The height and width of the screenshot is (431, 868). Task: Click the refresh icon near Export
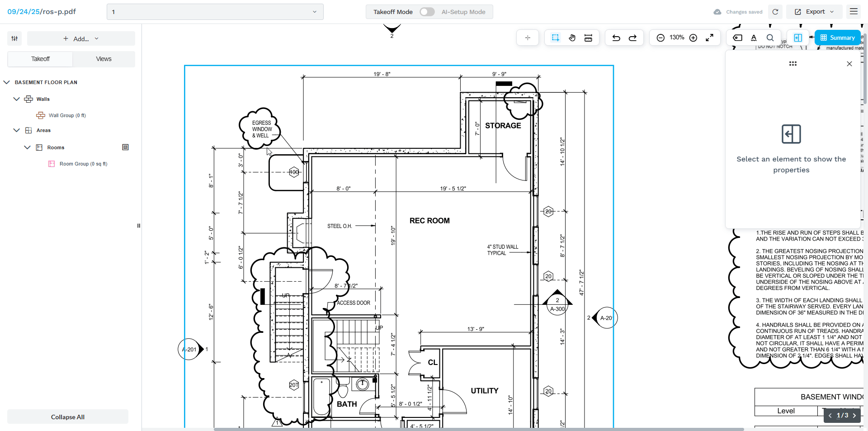775,12
